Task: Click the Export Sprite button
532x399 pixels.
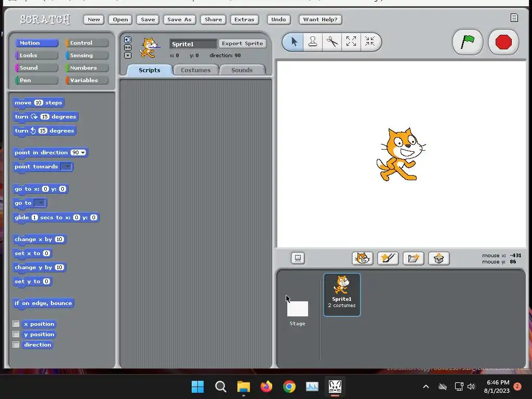Action: (242, 44)
